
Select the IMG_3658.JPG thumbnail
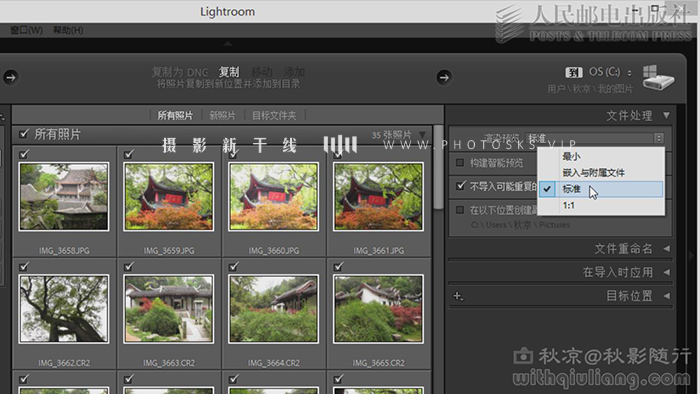pyautogui.click(x=64, y=197)
